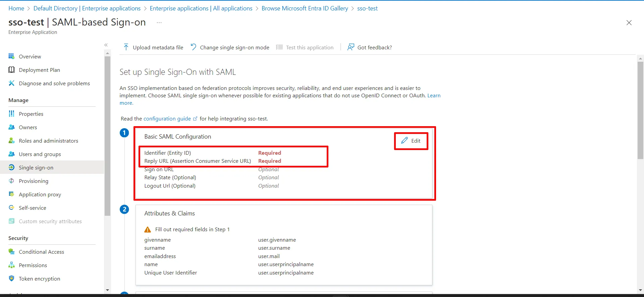Click the undo arrow icon for sign-on mode

193,47
